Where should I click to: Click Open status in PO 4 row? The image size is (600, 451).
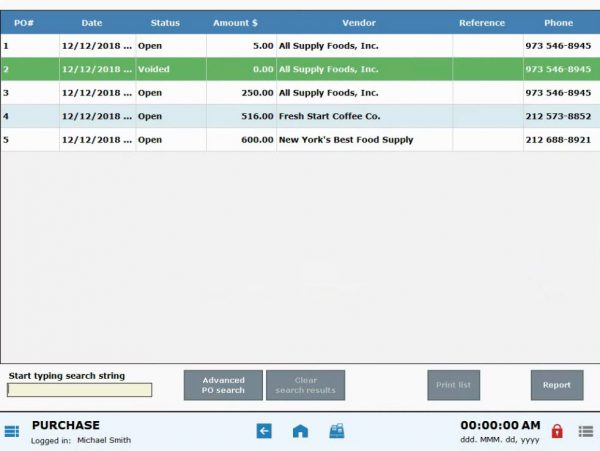coord(171,116)
